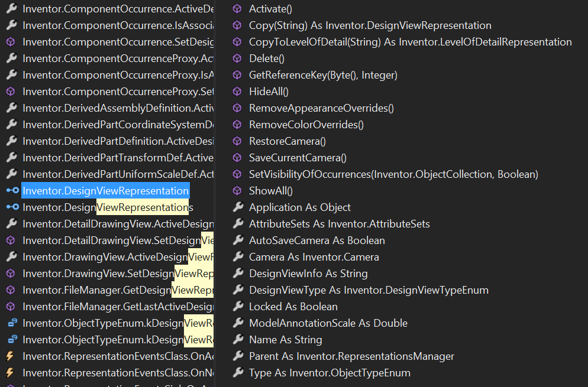
Task: Select the Inventor.DesignViewRepresentation search result
Action: (106, 191)
